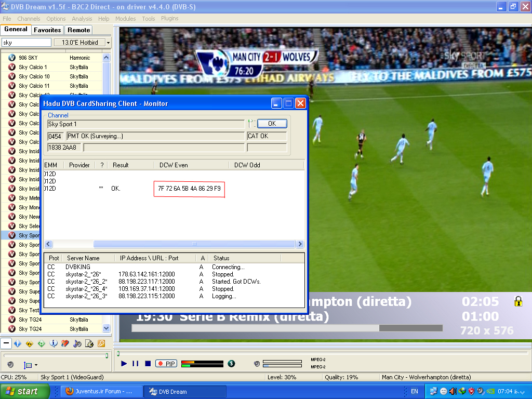Click the green dollar sign icon

point(231,364)
